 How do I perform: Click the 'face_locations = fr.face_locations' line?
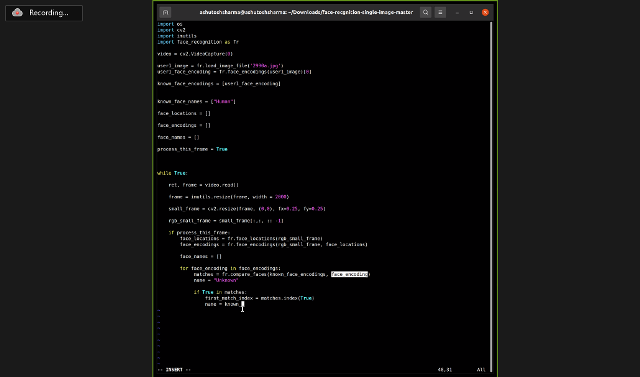click(251, 238)
